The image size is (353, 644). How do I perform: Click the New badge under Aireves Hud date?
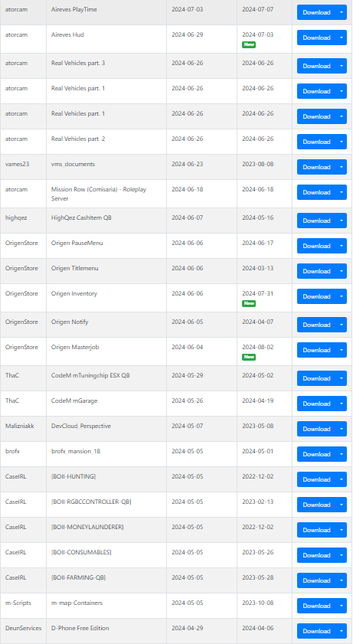point(249,44)
